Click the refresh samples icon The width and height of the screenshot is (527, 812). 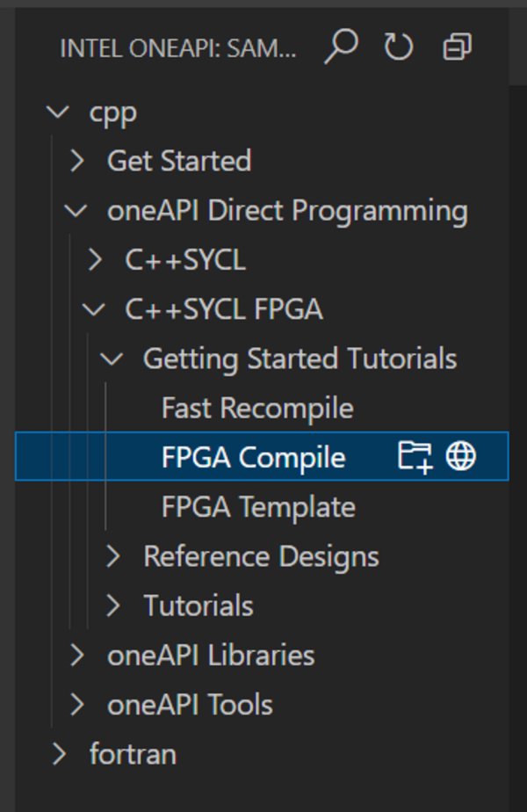click(x=399, y=47)
